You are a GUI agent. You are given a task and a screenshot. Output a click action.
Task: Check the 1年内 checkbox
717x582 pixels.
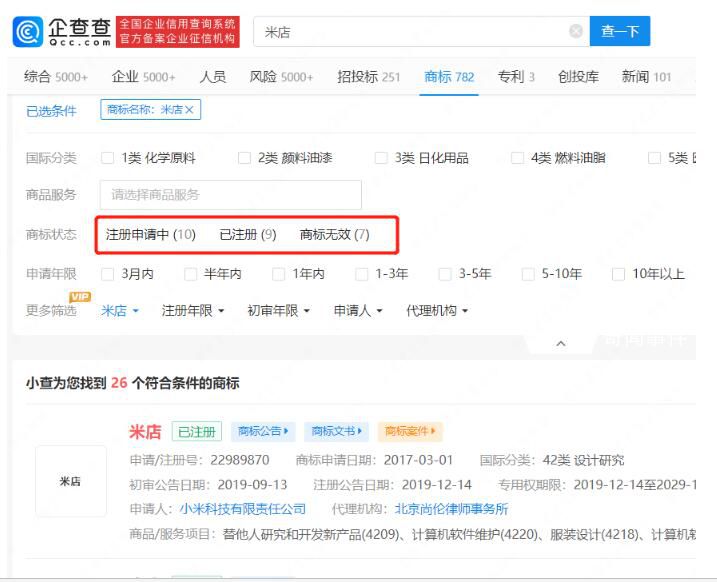(278, 274)
